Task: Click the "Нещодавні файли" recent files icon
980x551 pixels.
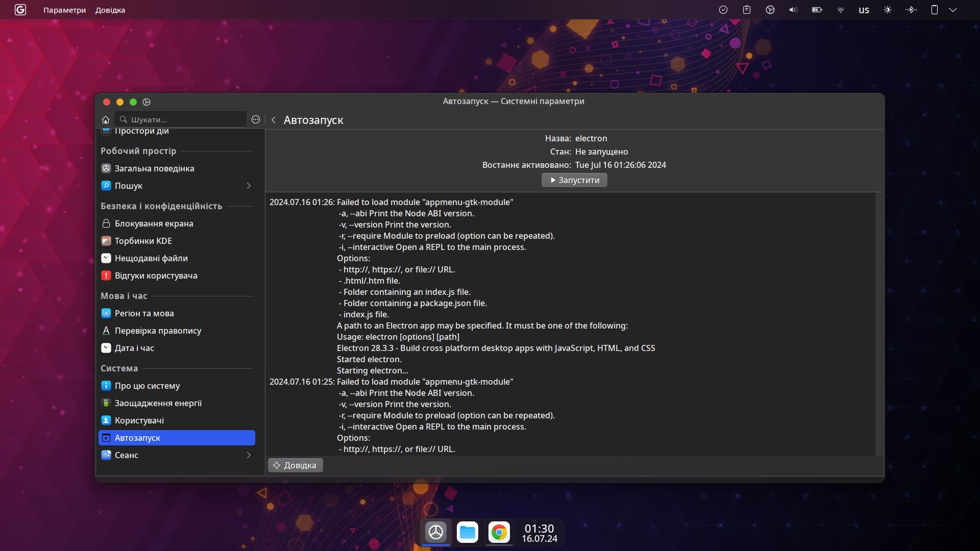Action: click(x=106, y=258)
